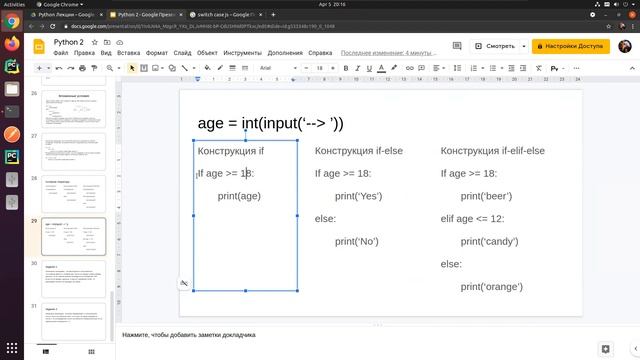Select the Line tool
640x360 pixels.
(x=184, y=68)
